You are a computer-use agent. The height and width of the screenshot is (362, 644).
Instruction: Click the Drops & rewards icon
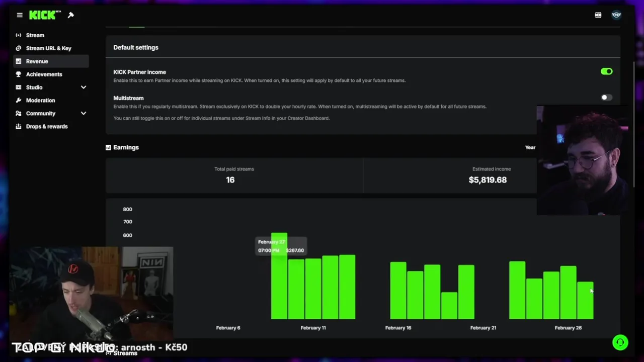(x=19, y=127)
